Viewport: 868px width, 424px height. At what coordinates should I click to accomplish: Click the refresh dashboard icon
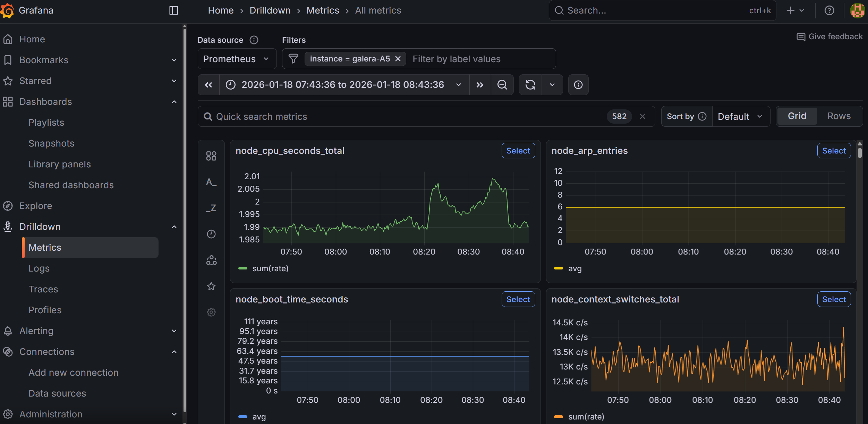[530, 85]
